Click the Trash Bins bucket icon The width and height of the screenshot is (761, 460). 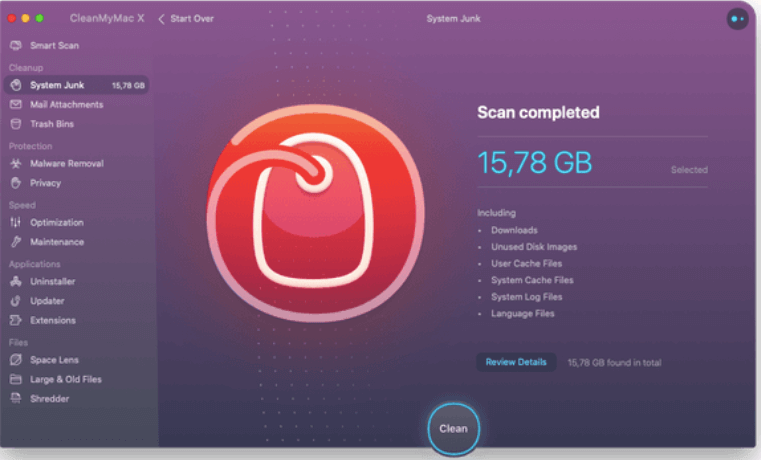[x=16, y=124]
